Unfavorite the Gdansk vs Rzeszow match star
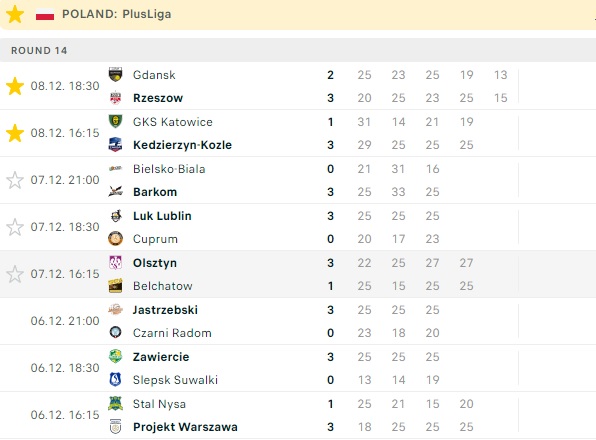The width and height of the screenshot is (596, 440). pos(15,86)
